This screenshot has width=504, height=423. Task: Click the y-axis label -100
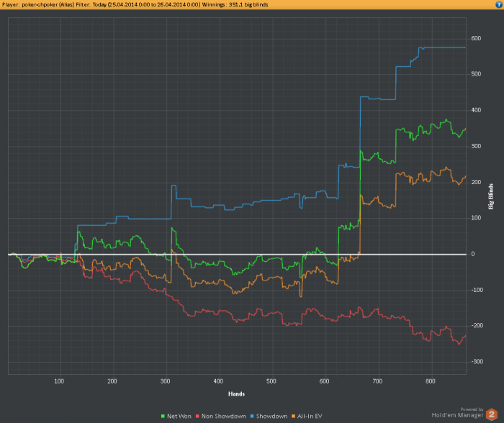tap(477, 290)
